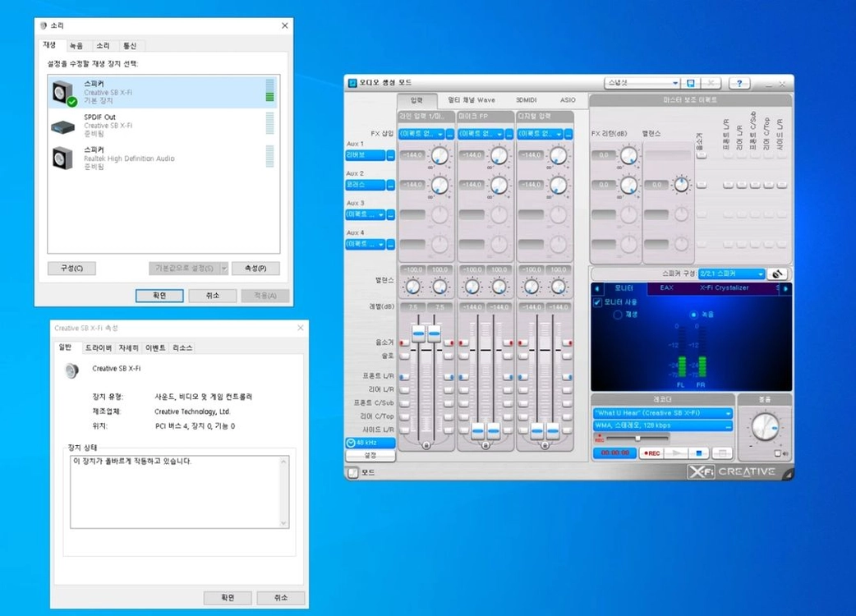Open the WMA 스테레오 128 kbps format selector

coord(663,426)
